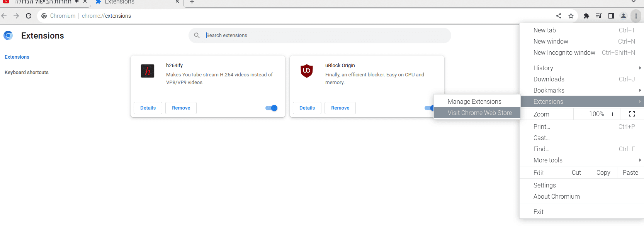This screenshot has height=238, width=644.
Task: Reload the extensions page
Action: click(x=29, y=16)
